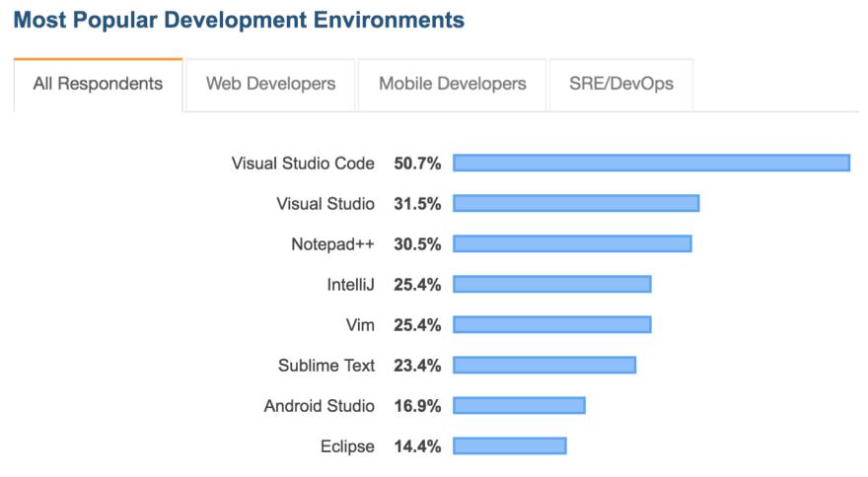Select the Sublime Text label
Viewport: 868px width, 477px height.
pos(326,366)
